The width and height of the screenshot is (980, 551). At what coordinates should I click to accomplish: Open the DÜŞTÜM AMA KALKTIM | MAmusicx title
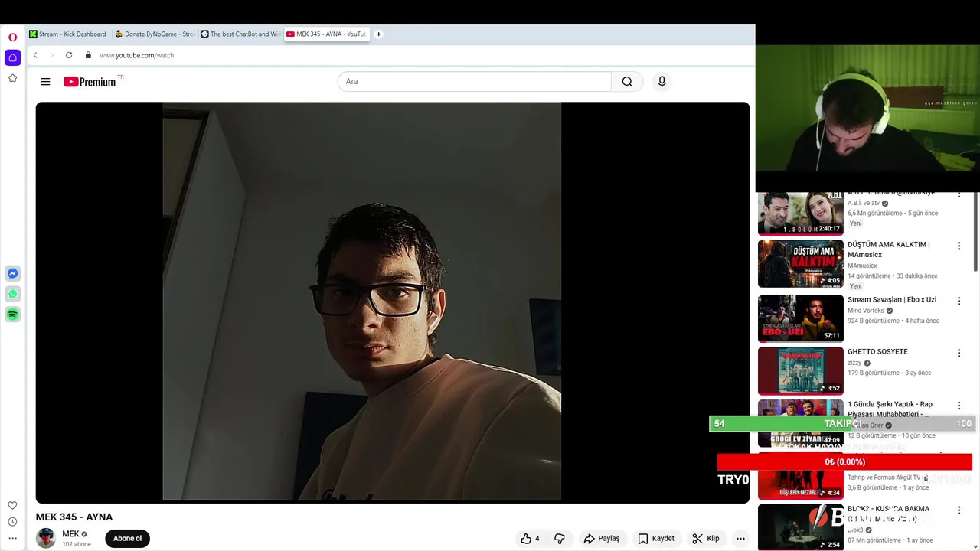pos(889,249)
